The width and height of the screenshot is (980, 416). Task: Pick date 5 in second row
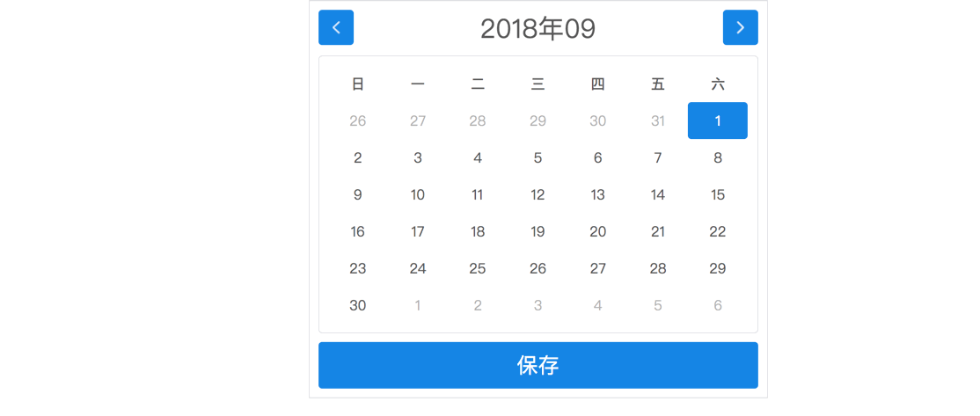(x=538, y=158)
